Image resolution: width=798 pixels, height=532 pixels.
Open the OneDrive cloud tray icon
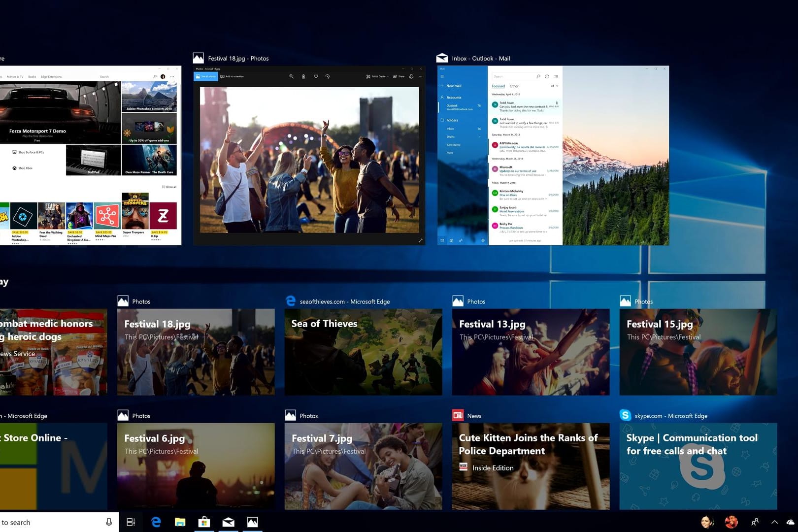(x=791, y=522)
